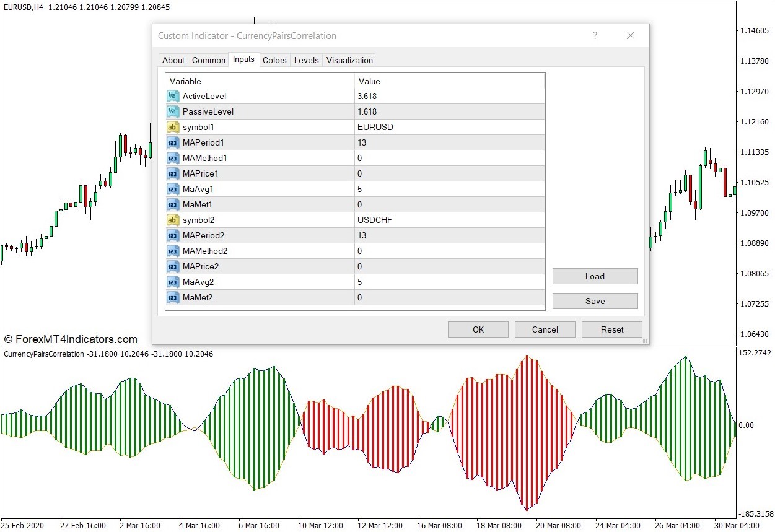Click the 1.14605 price axis label

coord(755,31)
